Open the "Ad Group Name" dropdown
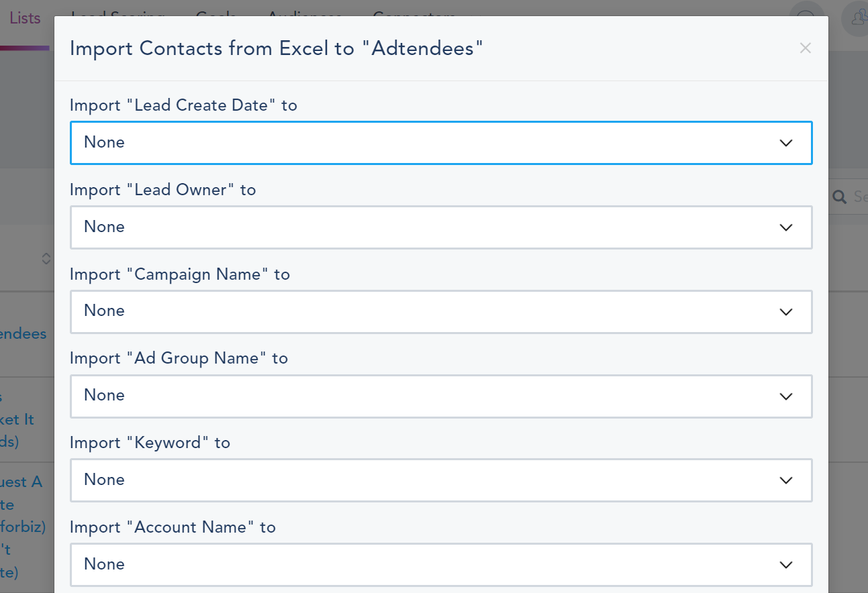 click(x=441, y=396)
